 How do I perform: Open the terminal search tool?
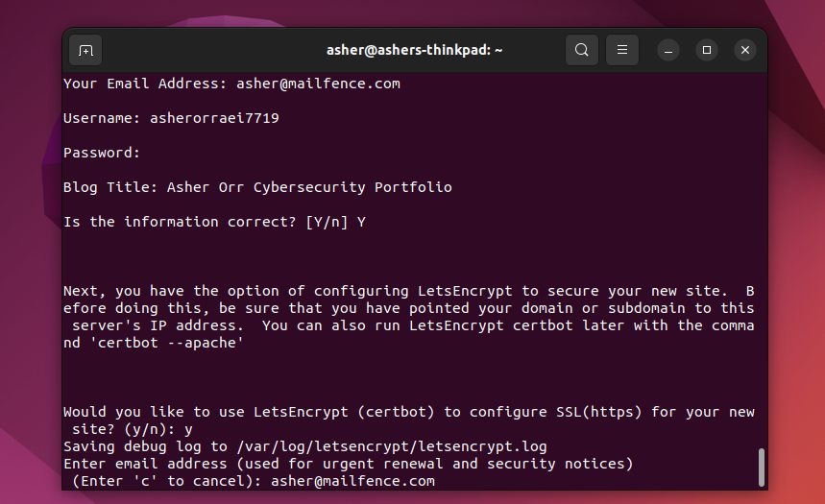click(581, 50)
